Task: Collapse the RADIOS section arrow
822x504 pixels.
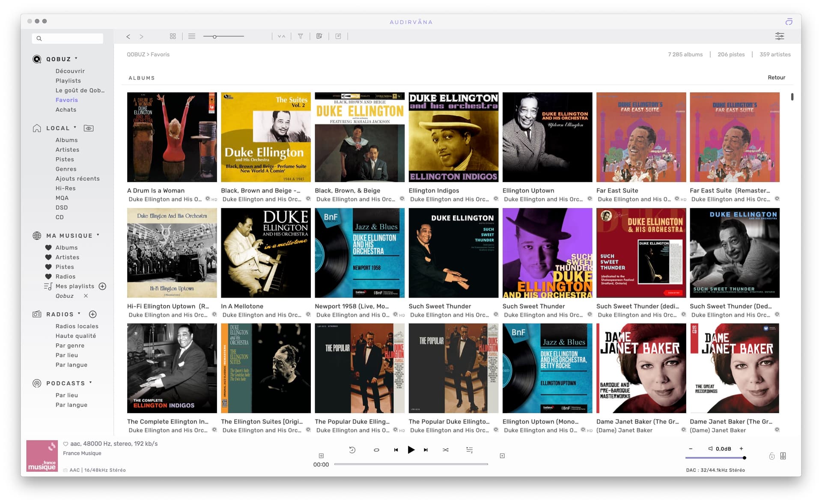Action: 79,313
